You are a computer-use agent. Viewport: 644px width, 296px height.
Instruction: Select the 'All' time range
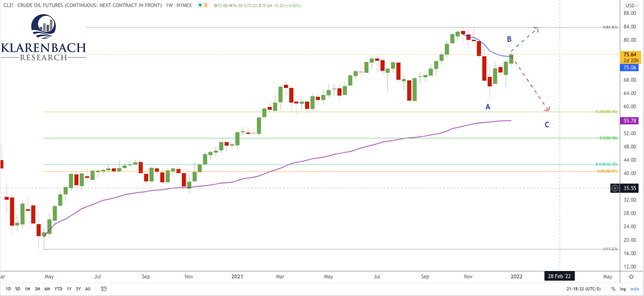(87, 289)
